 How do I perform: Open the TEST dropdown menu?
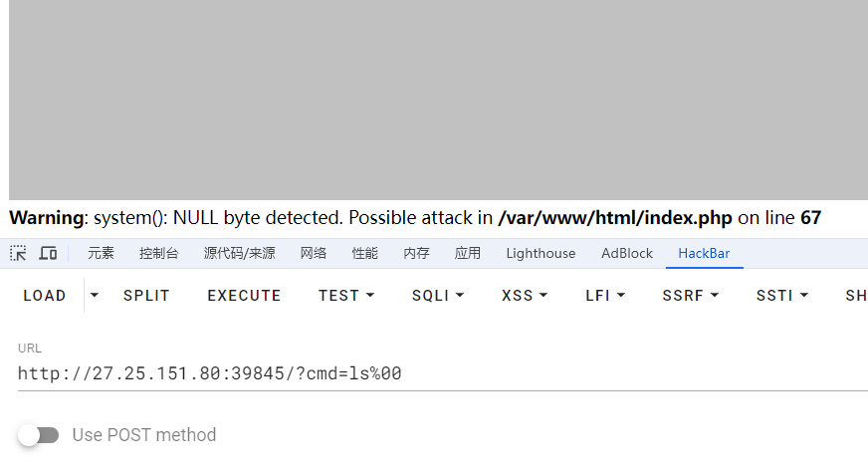pos(346,296)
